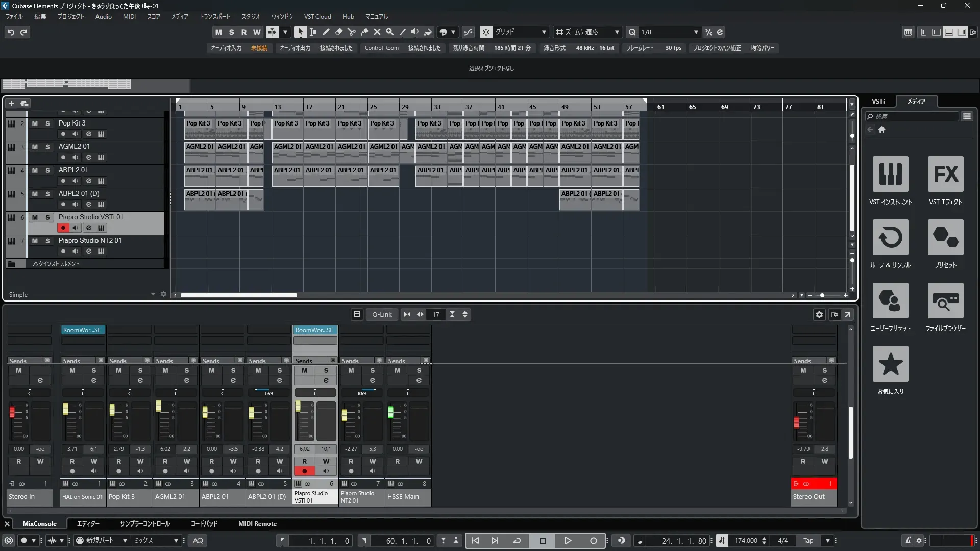This screenshot has width=980, height=551.
Task: Click the Q-Link button
Action: click(381, 314)
